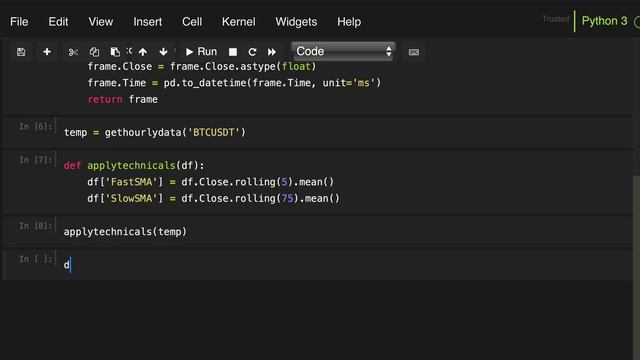Click the empty In [ ] cell prompt
Image resolution: width=640 pixels, height=360 pixels.
[x=36, y=259]
